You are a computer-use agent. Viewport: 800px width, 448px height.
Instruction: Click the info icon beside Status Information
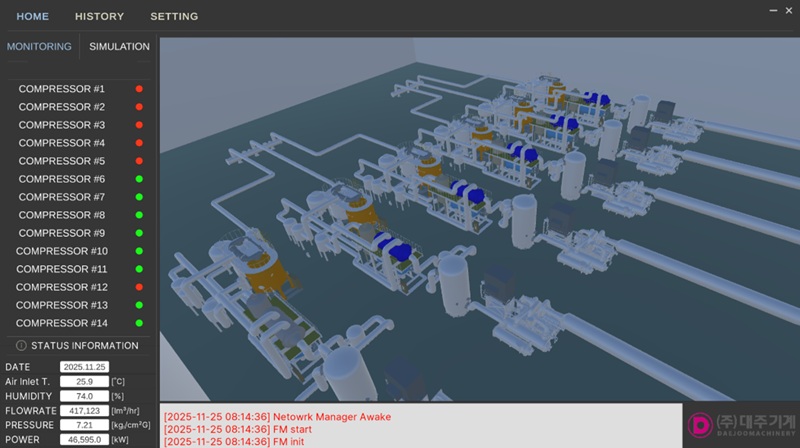pos(21,346)
